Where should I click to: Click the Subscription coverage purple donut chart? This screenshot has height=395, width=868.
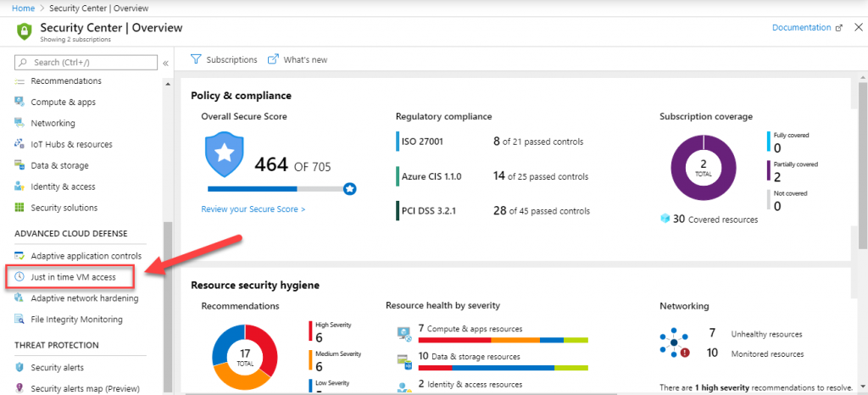[x=703, y=167]
